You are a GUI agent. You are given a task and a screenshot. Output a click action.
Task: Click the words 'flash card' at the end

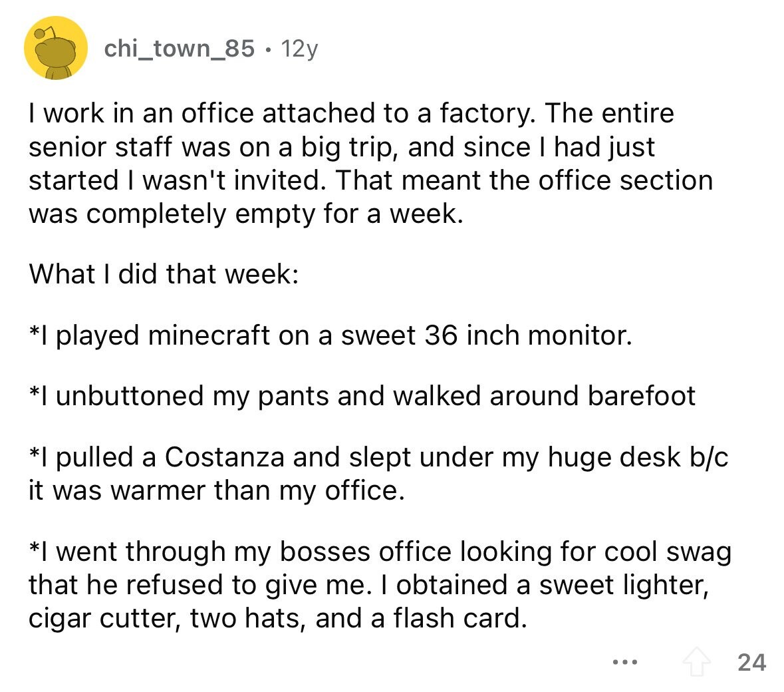click(x=459, y=618)
